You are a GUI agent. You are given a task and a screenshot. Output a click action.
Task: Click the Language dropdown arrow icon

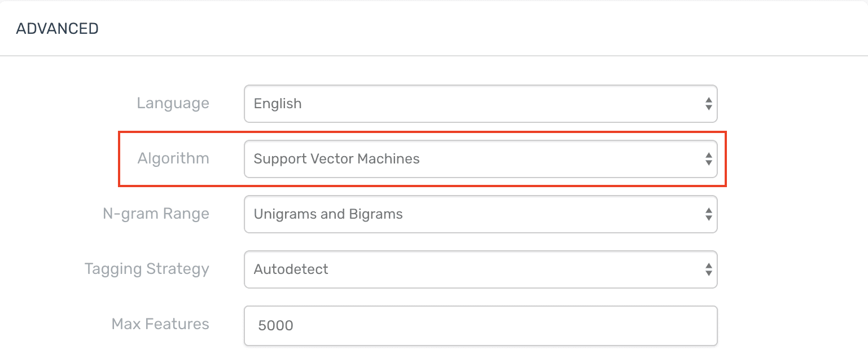point(708,104)
